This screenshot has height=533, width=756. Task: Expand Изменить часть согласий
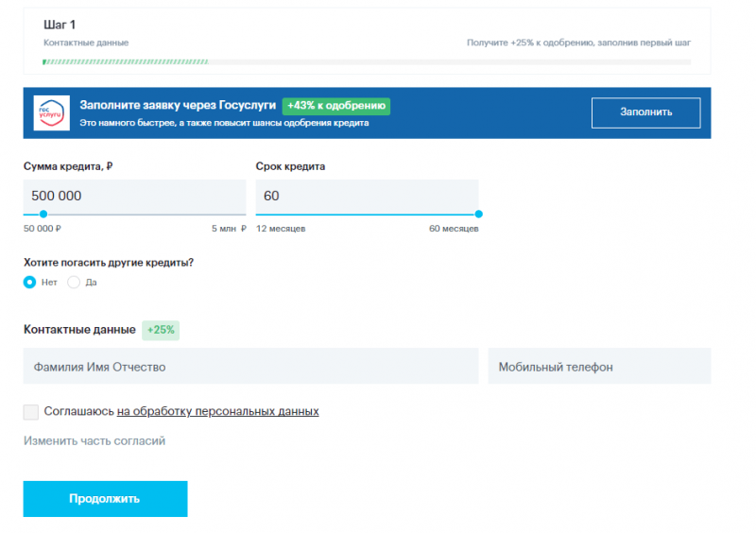pos(94,441)
